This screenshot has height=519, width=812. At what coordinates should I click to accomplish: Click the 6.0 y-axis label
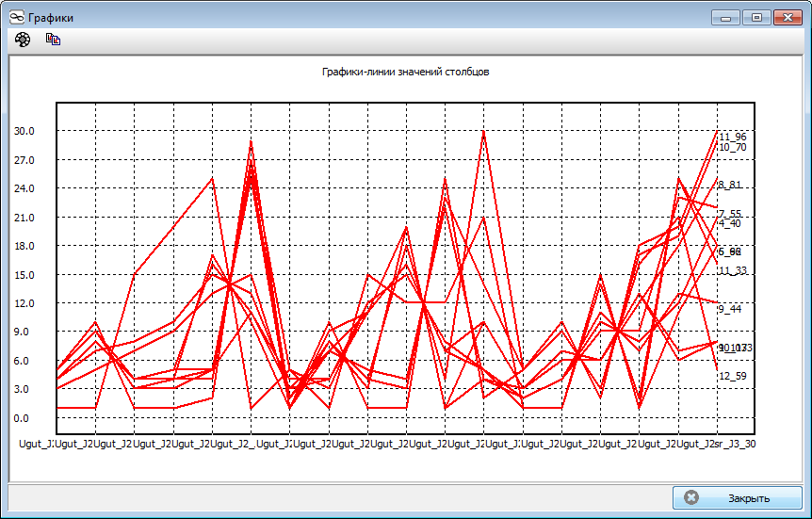click(x=24, y=361)
